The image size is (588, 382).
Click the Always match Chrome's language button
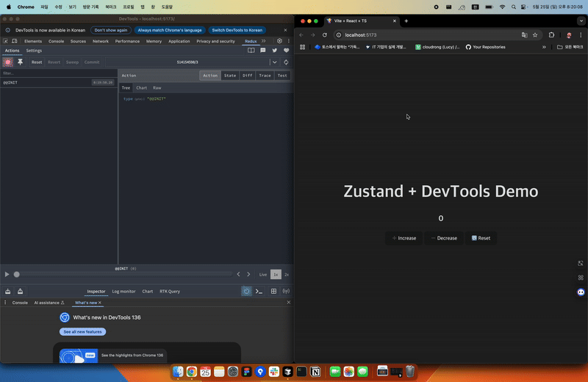170,30
